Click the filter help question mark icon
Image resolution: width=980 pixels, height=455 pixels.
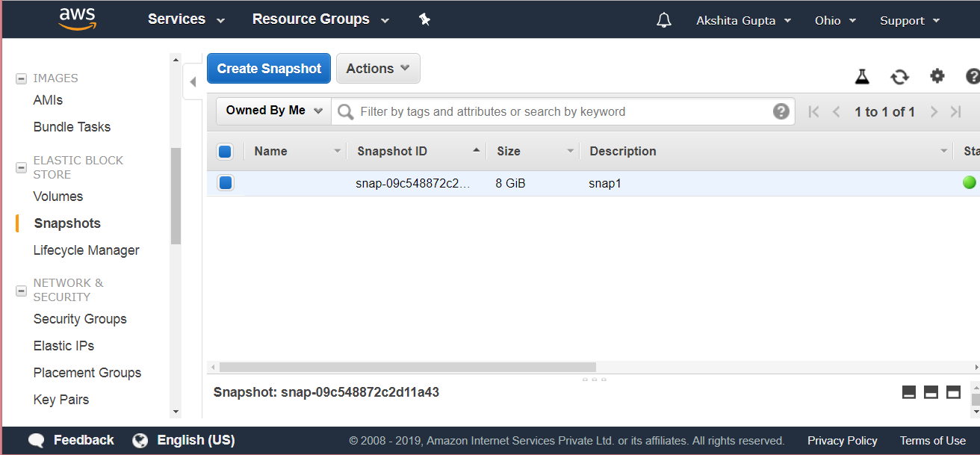coord(781,111)
